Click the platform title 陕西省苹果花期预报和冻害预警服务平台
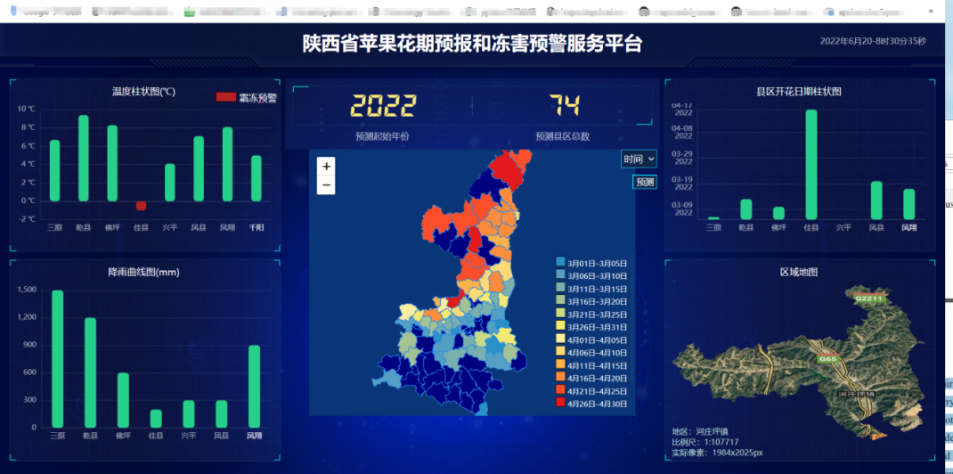Screen dimensions: 953x474 473,45
